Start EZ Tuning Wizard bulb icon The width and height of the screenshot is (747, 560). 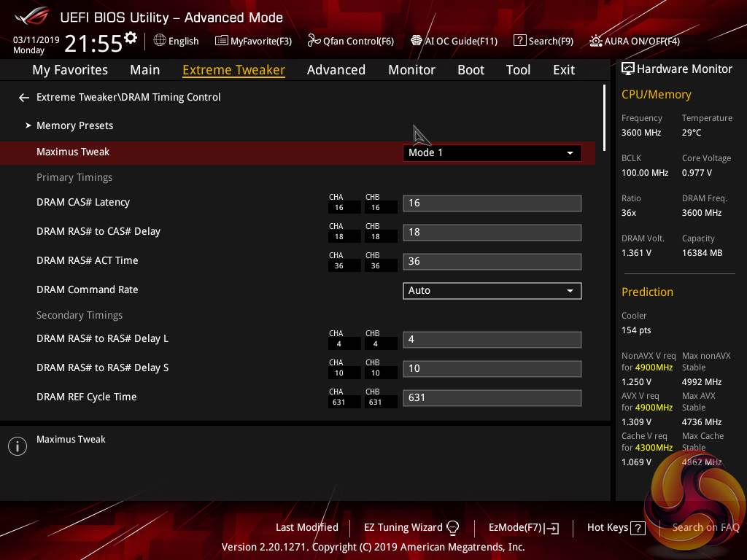click(x=452, y=528)
